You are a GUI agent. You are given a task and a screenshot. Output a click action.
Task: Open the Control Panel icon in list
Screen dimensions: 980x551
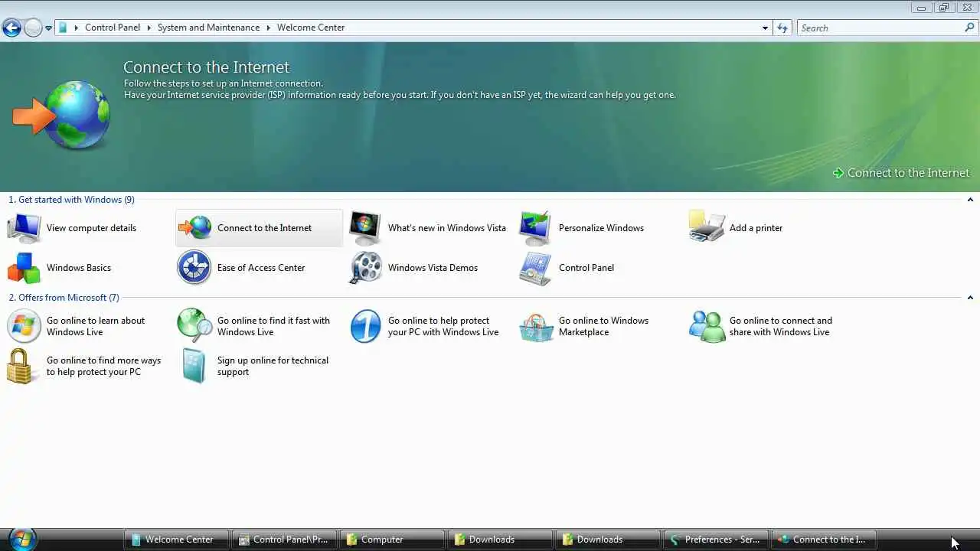tap(535, 268)
